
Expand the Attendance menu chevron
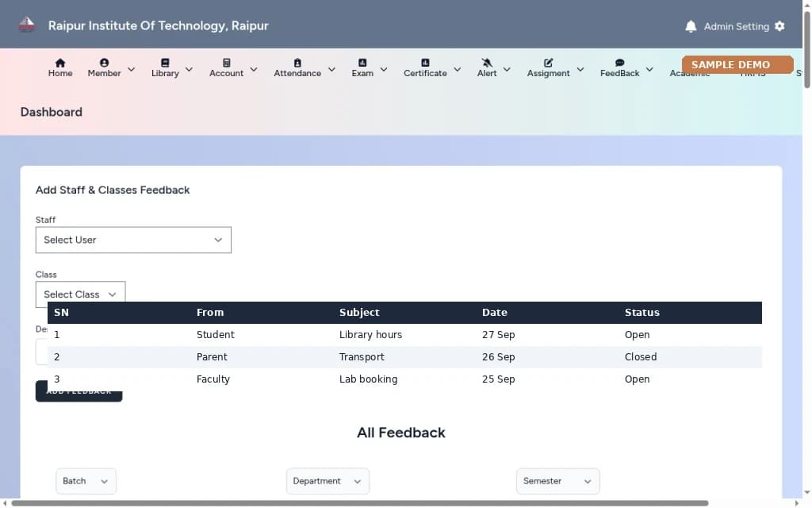coord(332,69)
